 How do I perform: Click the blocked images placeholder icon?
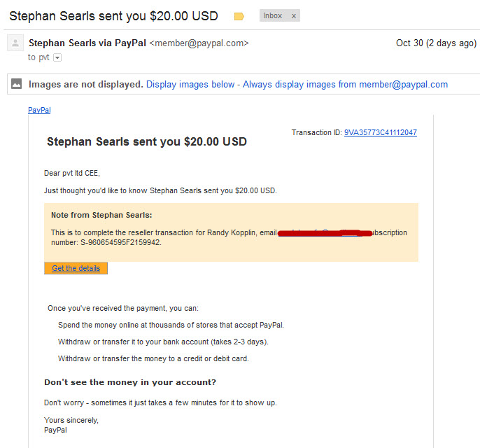click(x=16, y=83)
